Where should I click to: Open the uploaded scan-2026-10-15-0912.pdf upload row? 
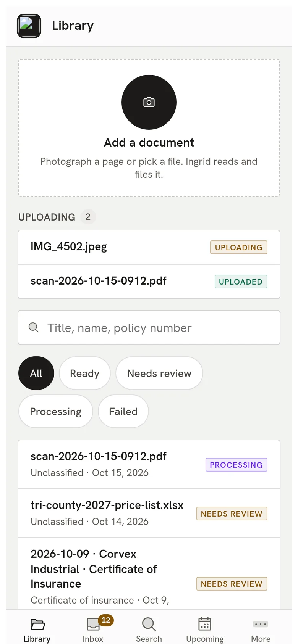(149, 282)
